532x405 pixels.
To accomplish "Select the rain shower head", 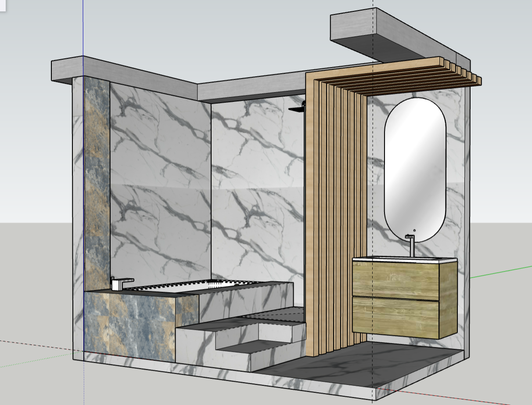I will point(296,109).
